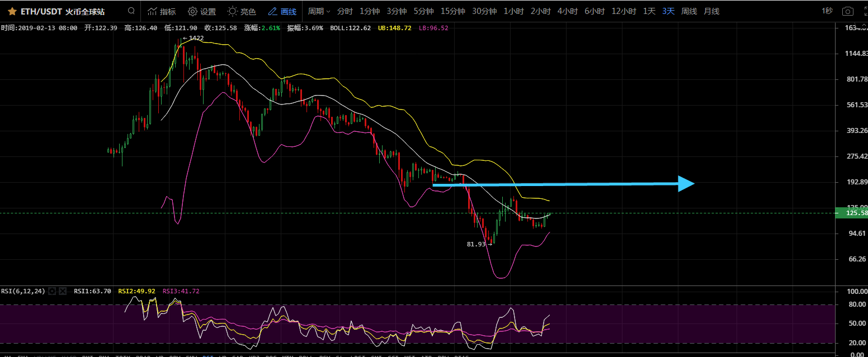Click the 振幅:3.69% amplitude readout
Screen dimensions: 868x357
(x=305, y=28)
